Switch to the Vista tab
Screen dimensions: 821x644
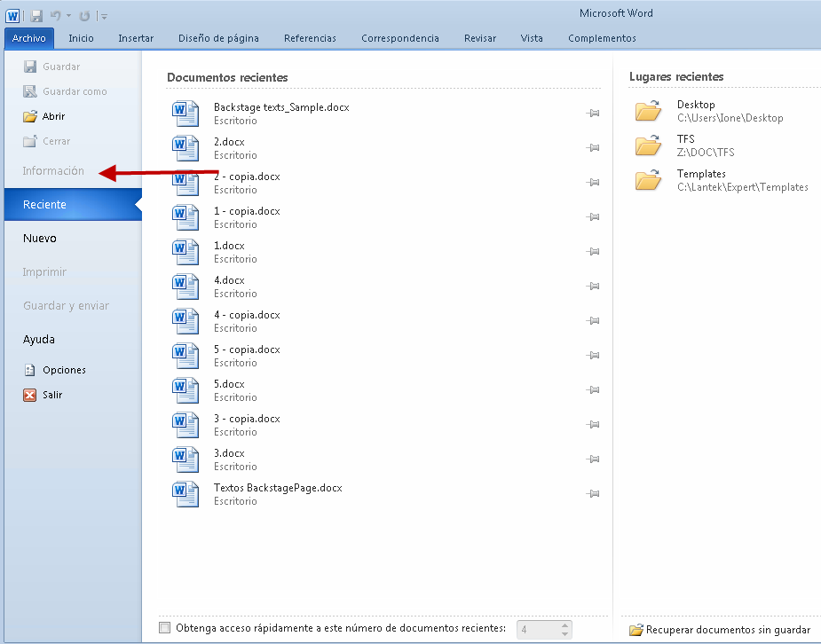point(532,38)
